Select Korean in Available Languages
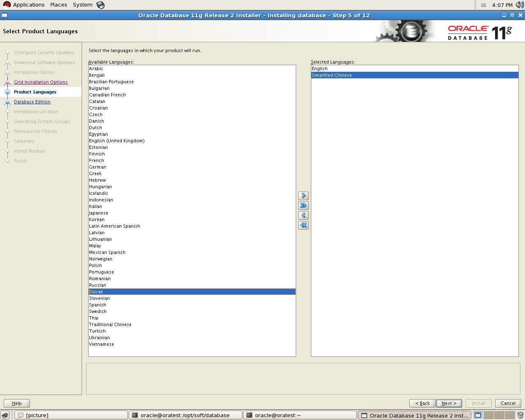Viewport: 525px width, 420px height. pyautogui.click(x=192, y=219)
